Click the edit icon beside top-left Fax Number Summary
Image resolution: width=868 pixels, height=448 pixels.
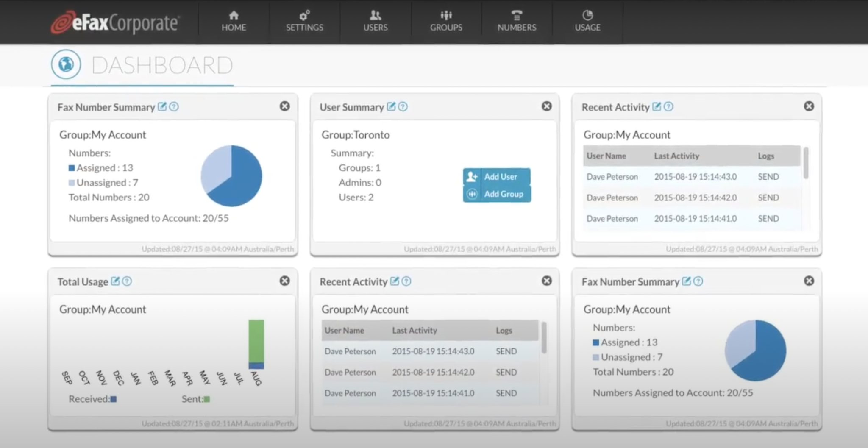(162, 107)
